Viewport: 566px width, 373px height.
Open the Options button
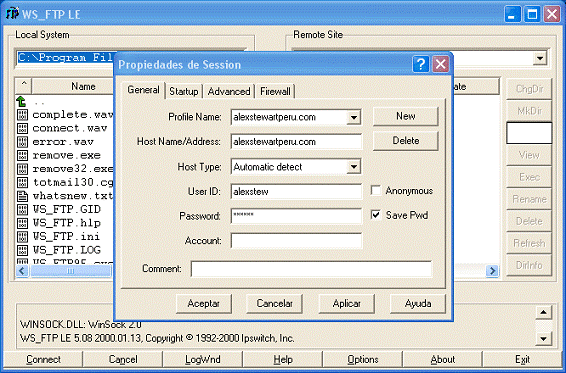(x=363, y=360)
